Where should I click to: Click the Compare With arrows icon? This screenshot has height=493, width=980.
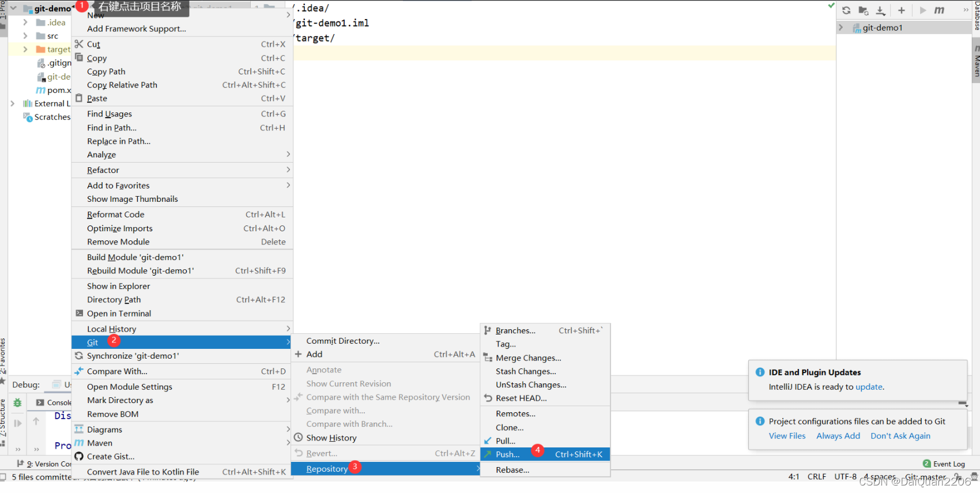pyautogui.click(x=79, y=371)
